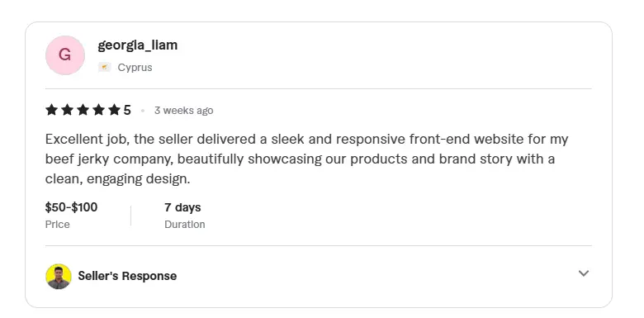Click the dot separator before the timestamp
644x318 pixels.
143,111
